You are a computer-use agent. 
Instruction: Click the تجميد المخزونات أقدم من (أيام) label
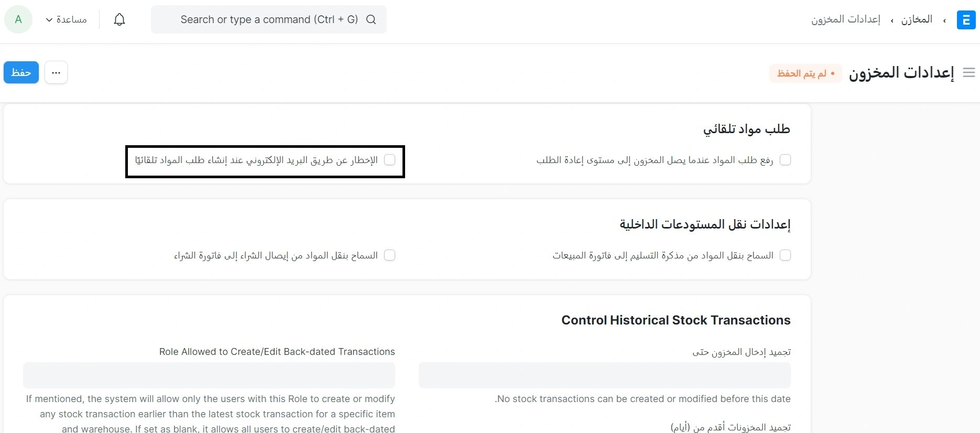click(x=731, y=427)
